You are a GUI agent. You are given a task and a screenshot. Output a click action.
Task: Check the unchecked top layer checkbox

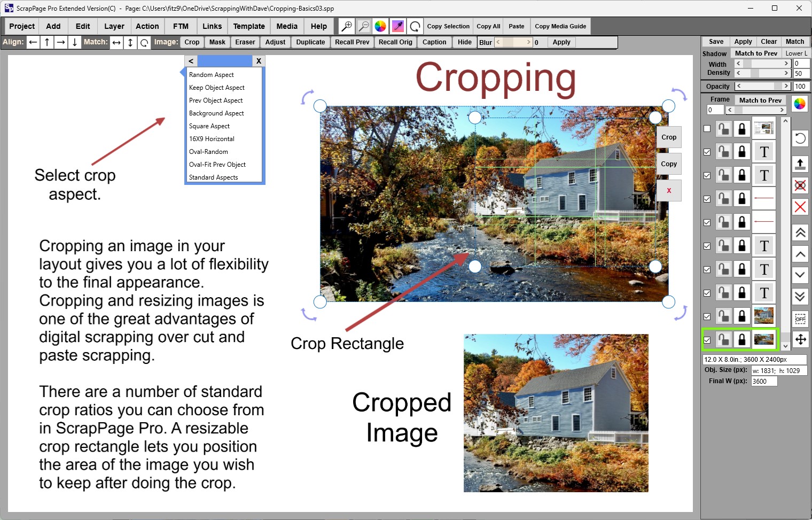(x=707, y=129)
